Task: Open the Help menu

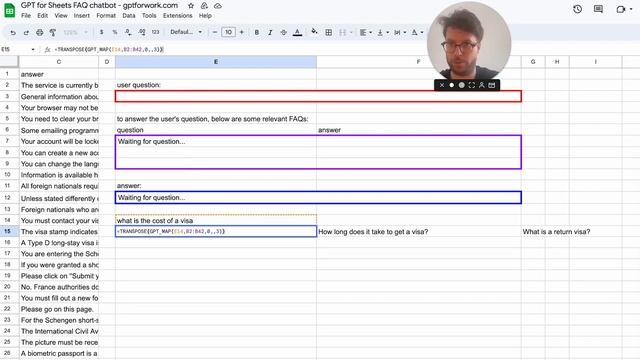Action: point(205,16)
